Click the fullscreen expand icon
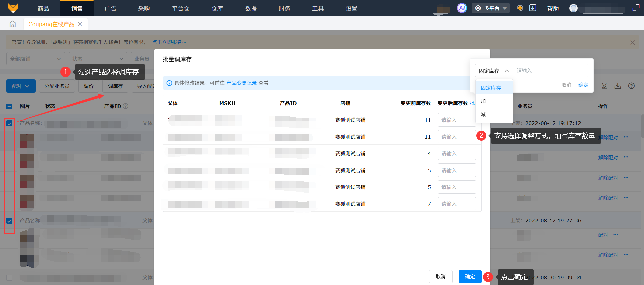 (x=636, y=8)
